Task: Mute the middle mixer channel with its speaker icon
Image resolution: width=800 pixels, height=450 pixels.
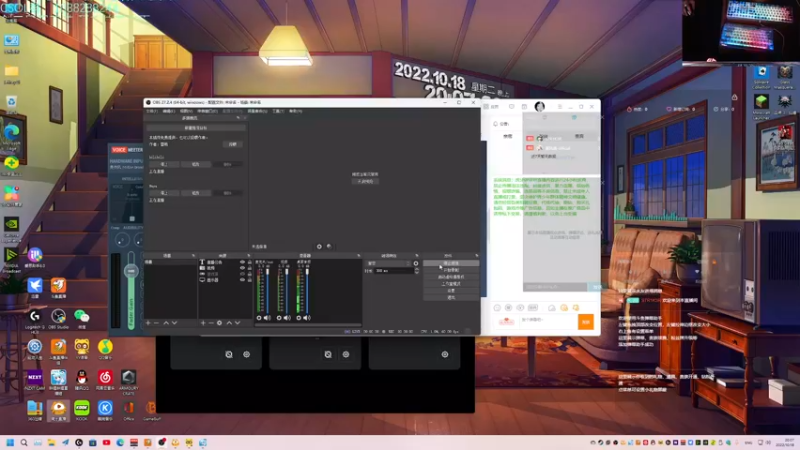Action: click(x=287, y=318)
